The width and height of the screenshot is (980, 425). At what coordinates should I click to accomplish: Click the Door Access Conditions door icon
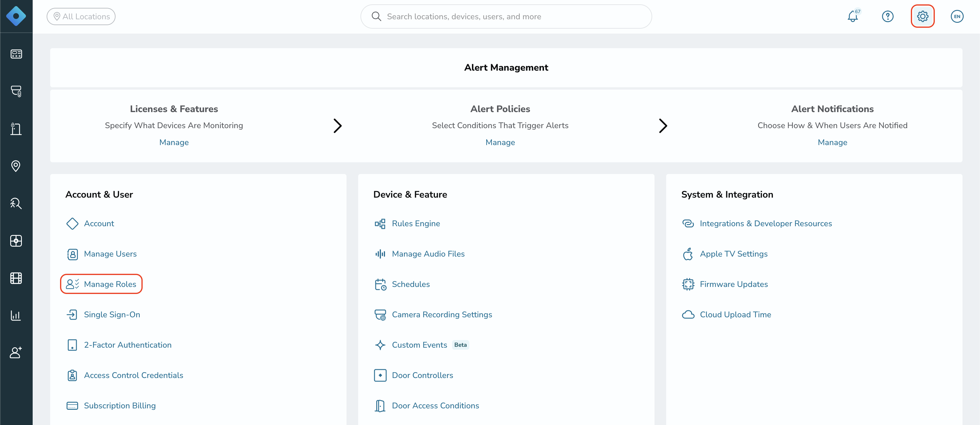tap(380, 405)
